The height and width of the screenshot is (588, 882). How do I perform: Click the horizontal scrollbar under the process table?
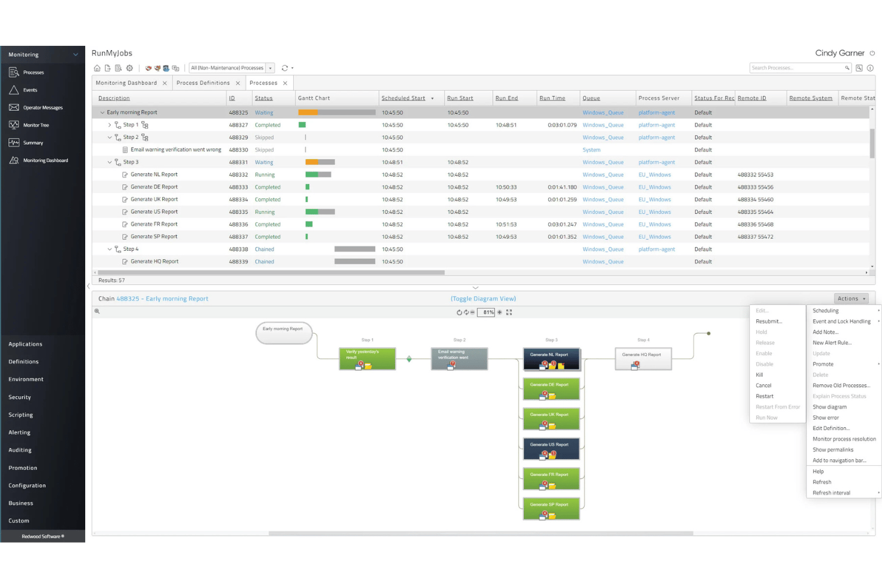click(x=271, y=272)
